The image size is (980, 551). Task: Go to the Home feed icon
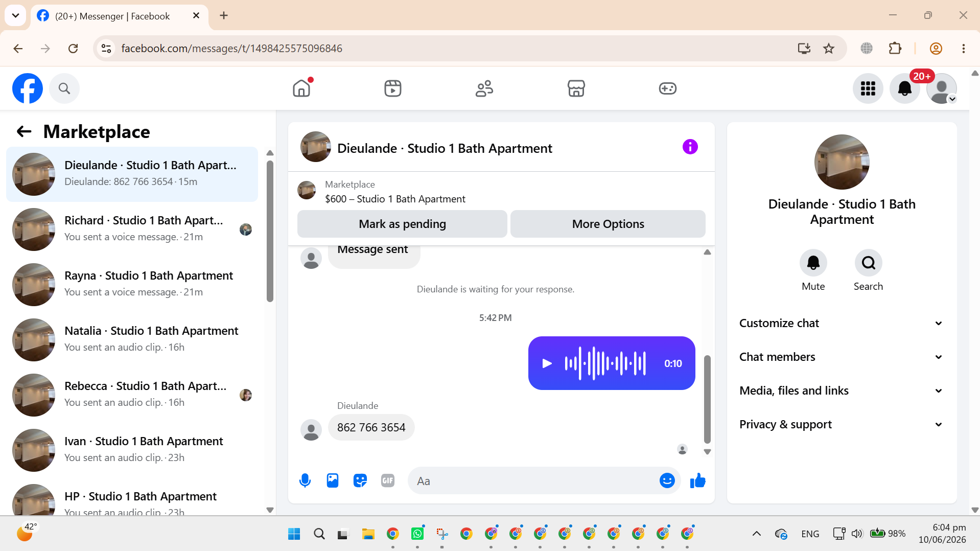tap(301, 88)
